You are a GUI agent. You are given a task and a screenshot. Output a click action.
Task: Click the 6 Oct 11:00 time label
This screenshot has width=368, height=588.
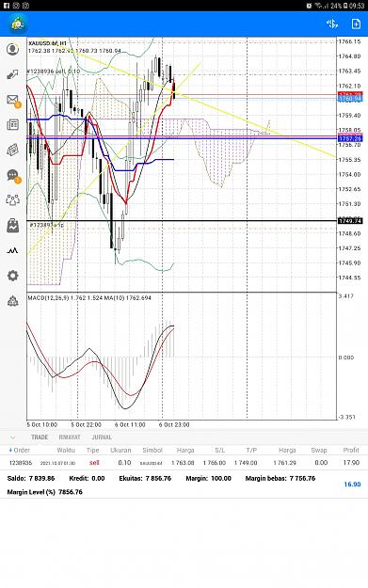(x=130, y=425)
